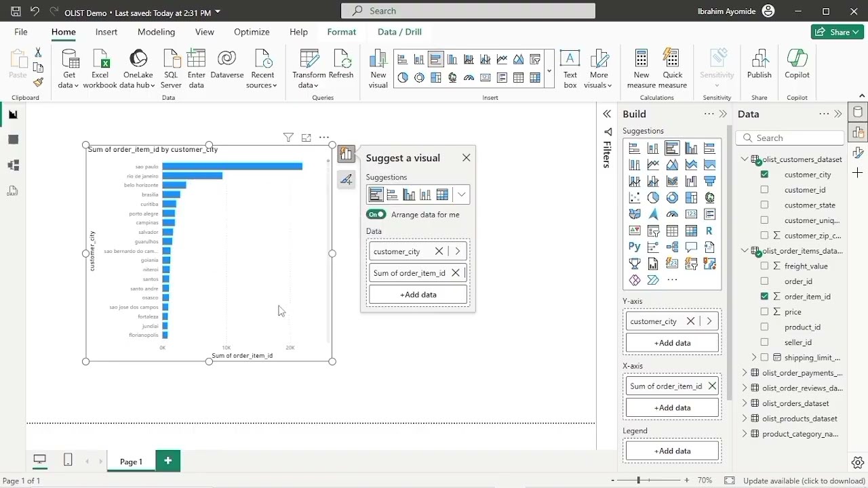Open the Get data button

point(68,69)
